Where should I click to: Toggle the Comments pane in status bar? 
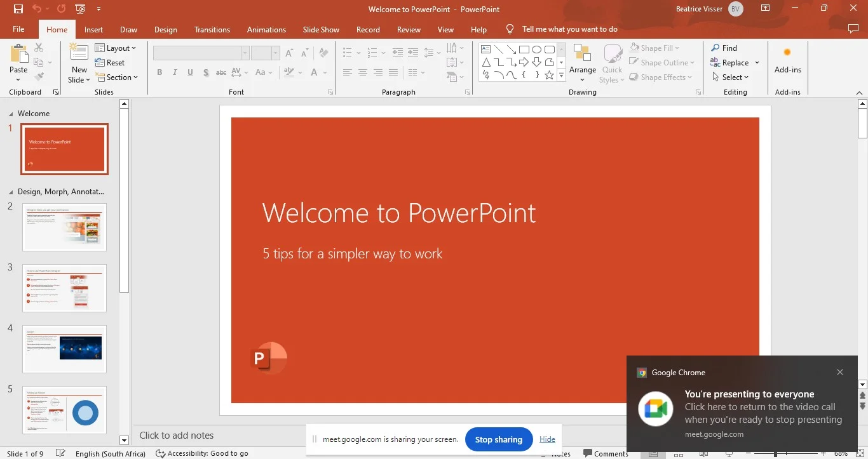[x=606, y=453]
